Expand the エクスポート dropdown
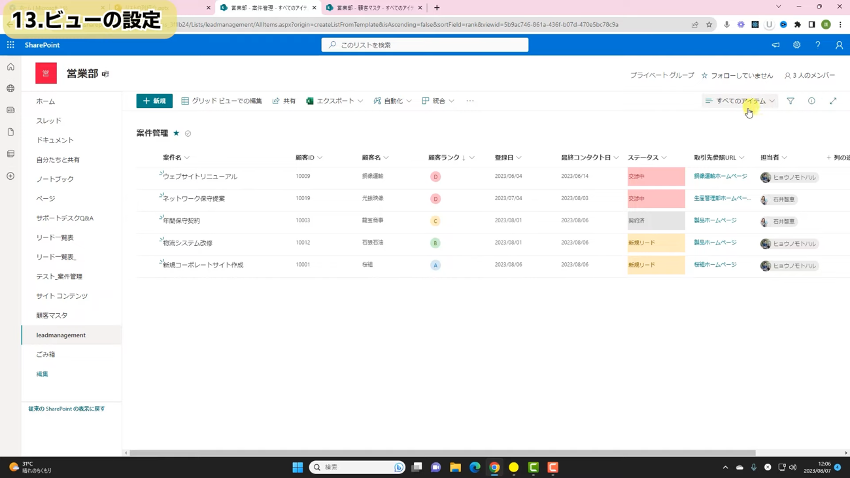This screenshot has height=478, width=850. (334, 101)
